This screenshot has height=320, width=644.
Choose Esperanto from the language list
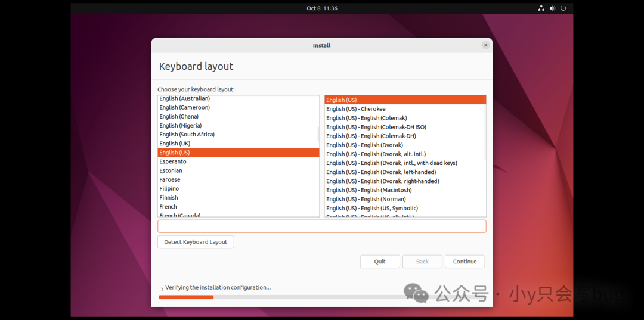point(173,161)
